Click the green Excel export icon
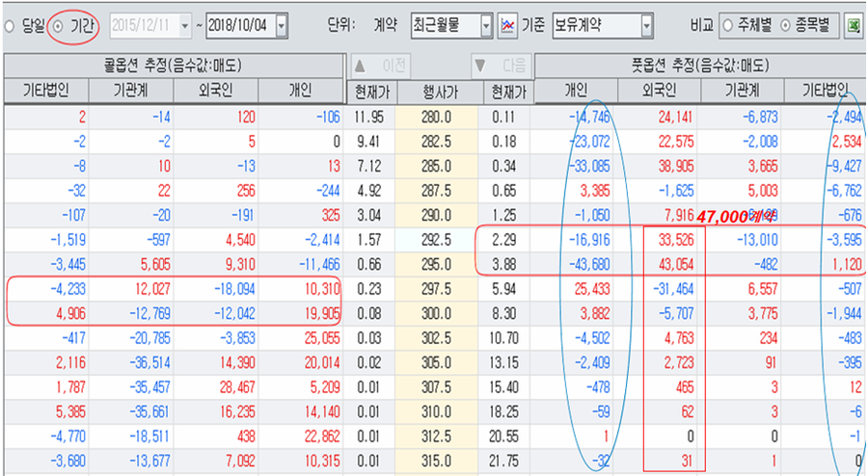Screen dimensions: 868x476 click(x=853, y=26)
